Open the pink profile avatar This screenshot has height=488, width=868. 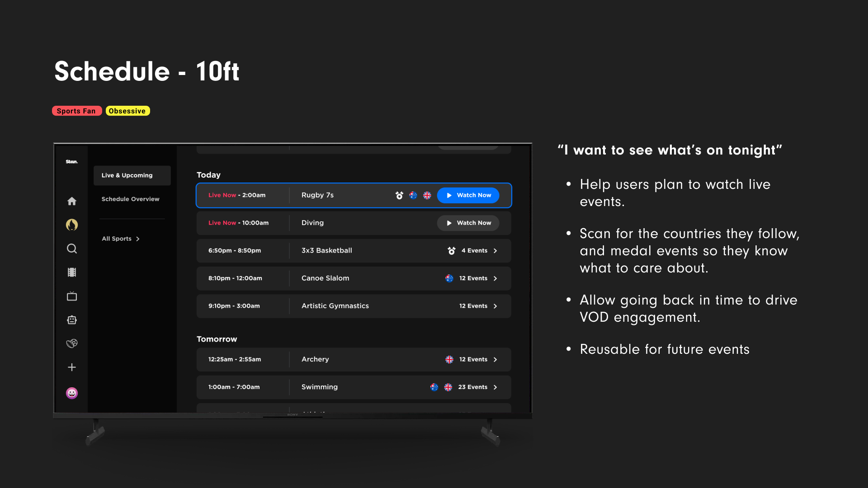(72, 393)
